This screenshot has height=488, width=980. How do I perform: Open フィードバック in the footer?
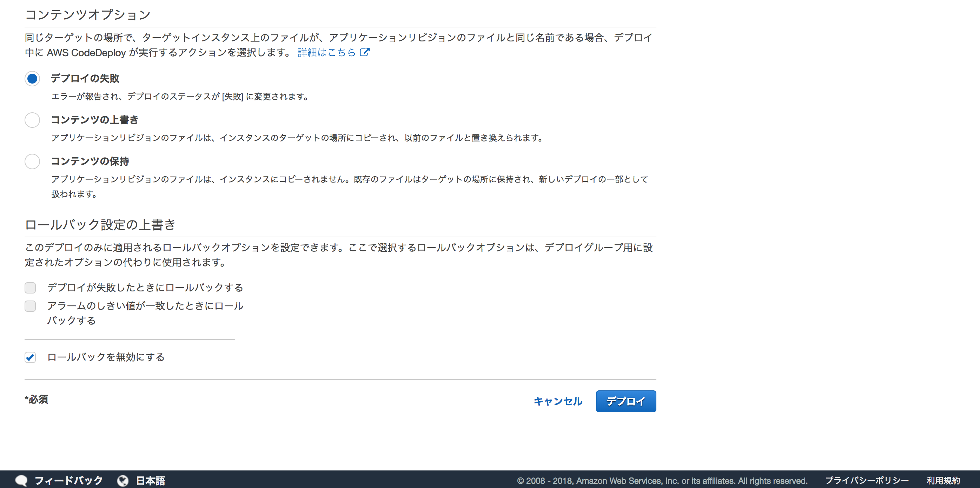(x=69, y=480)
